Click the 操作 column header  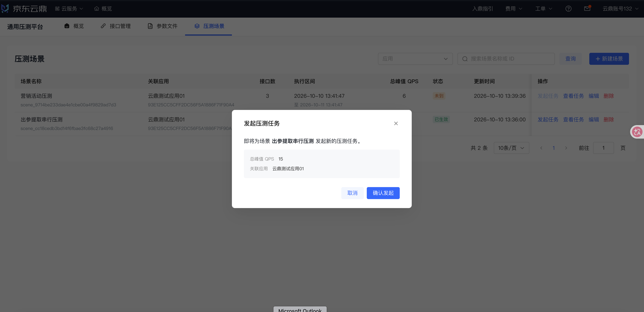(543, 81)
